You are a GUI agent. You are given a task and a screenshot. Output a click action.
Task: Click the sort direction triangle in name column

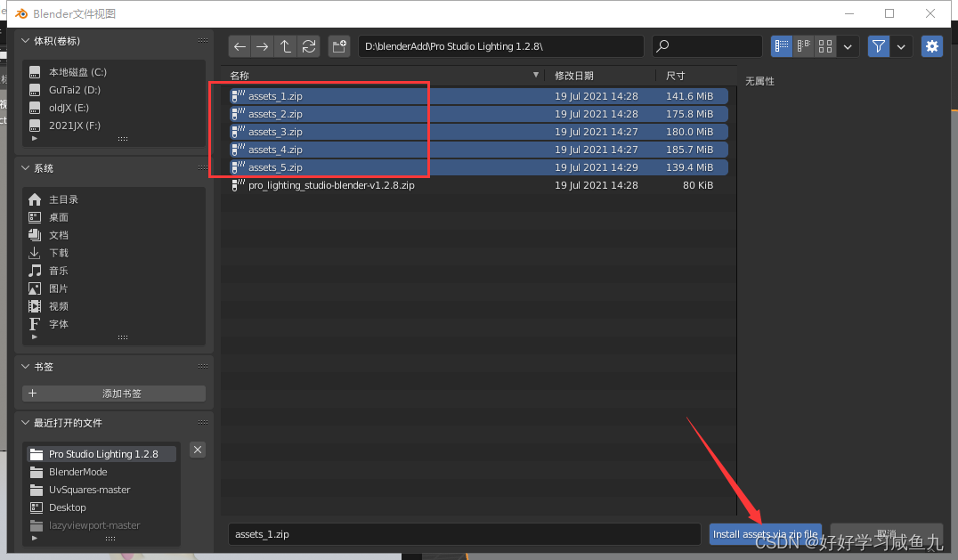(x=536, y=75)
